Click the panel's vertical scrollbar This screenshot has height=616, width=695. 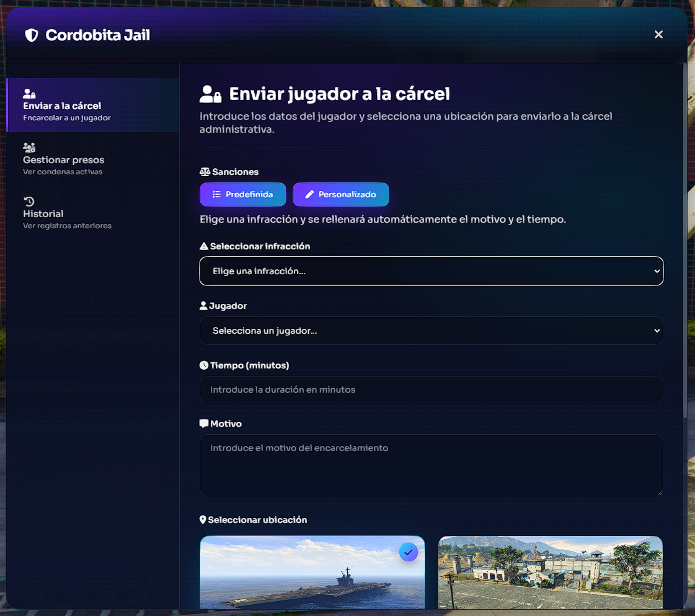click(x=685, y=239)
